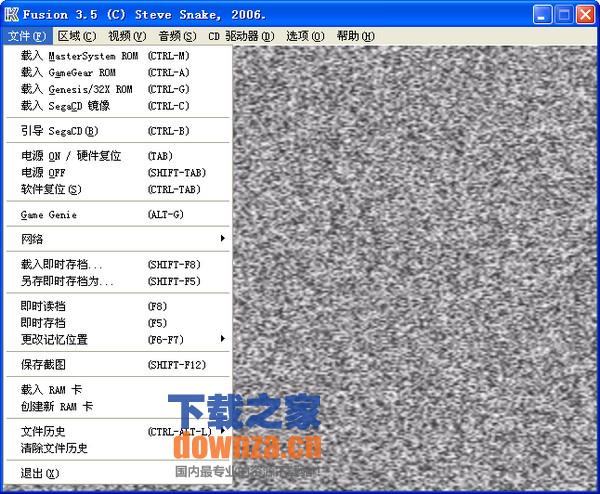
Task: Open the 音频(S) menu
Action: coord(177,36)
